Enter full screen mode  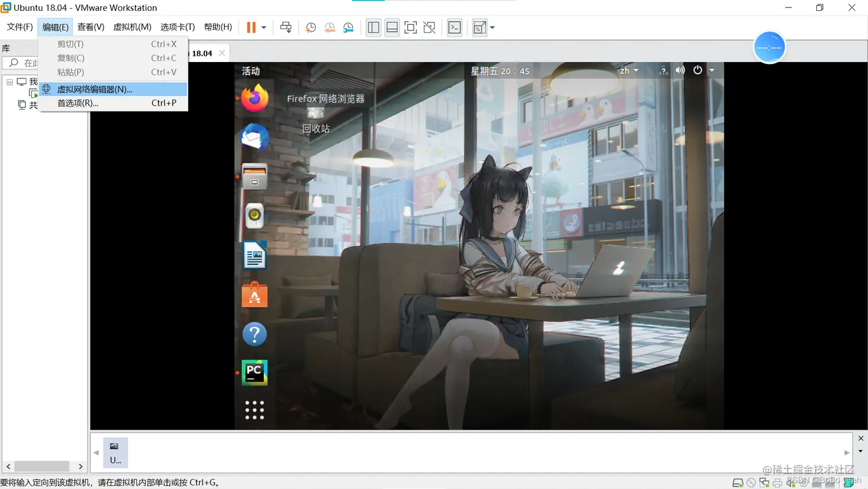pos(410,27)
